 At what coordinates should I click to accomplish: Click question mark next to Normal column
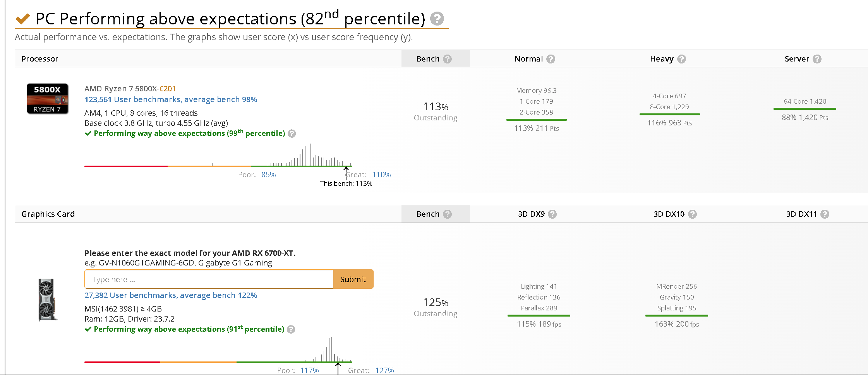(x=551, y=59)
